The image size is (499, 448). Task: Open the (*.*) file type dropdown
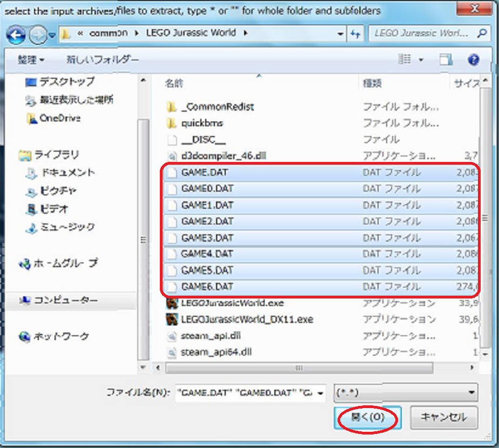tap(406, 392)
